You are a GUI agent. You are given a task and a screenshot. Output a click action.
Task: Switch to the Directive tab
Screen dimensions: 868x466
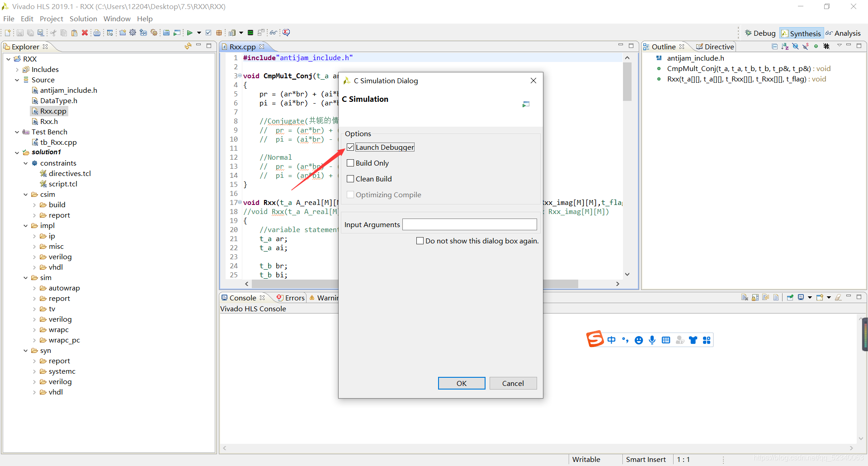tap(715, 47)
